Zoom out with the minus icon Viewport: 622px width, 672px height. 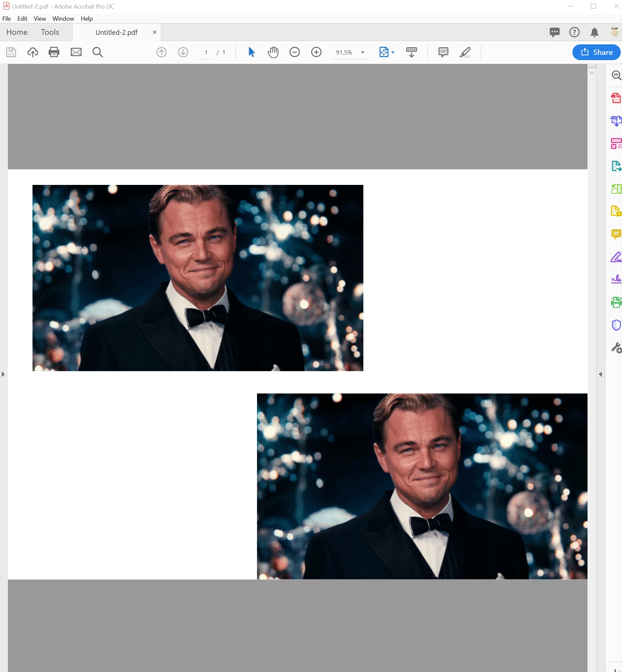tap(295, 52)
